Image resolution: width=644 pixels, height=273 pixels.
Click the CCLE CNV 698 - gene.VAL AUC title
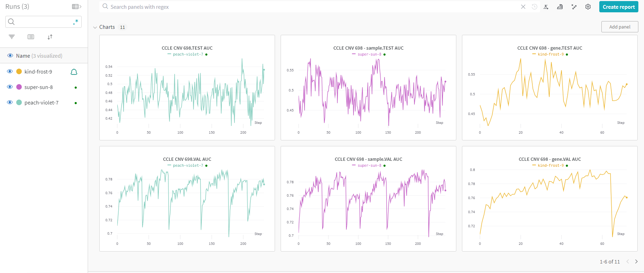pos(550,159)
